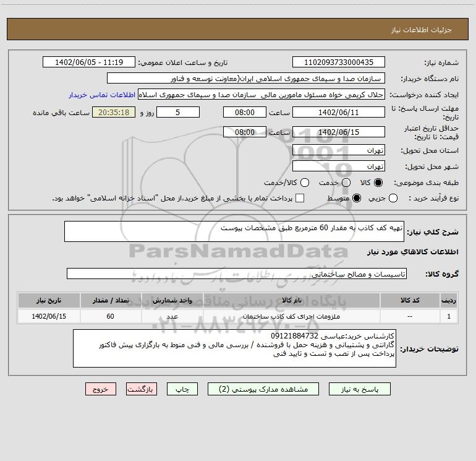Click the 'تاریخ نیاز' column header
Image resolution: width=476 pixels, height=461 pixels.
49,300
